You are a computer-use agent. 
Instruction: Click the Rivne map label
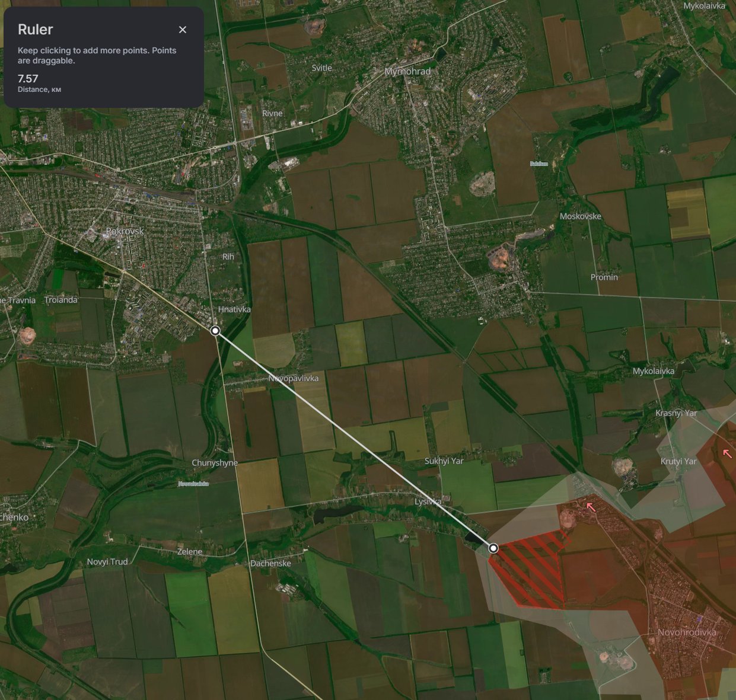click(272, 113)
